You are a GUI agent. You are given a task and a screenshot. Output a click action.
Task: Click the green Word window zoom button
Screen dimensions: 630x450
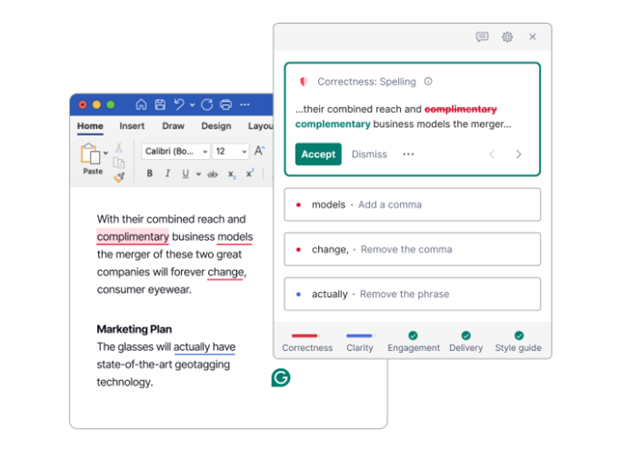pyautogui.click(x=110, y=104)
